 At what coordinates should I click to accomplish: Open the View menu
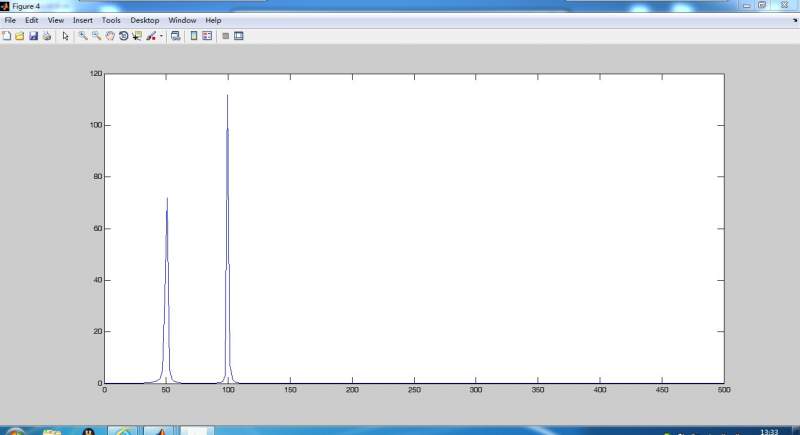pyautogui.click(x=56, y=20)
